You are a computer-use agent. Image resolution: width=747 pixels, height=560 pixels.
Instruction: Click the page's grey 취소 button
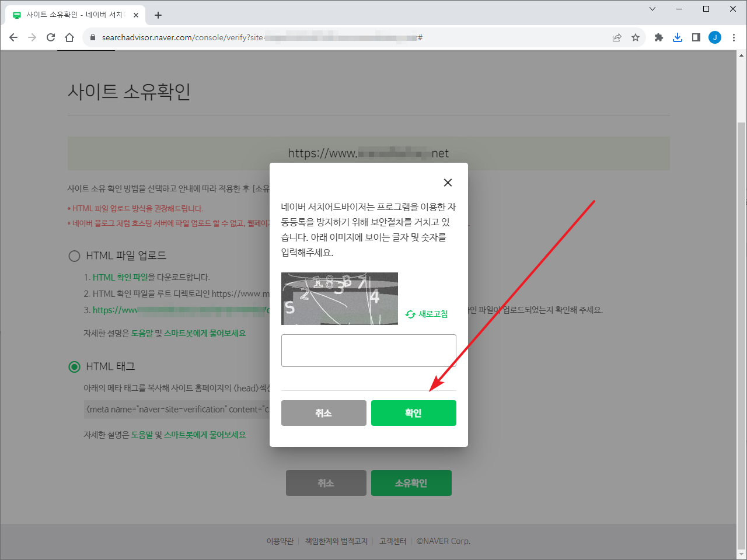click(x=326, y=483)
